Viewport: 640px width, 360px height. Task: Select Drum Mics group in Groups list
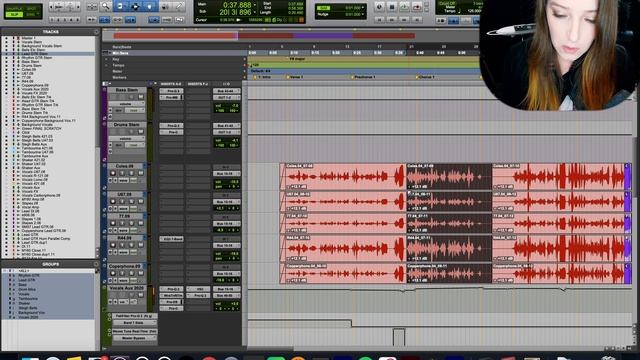coord(27,289)
